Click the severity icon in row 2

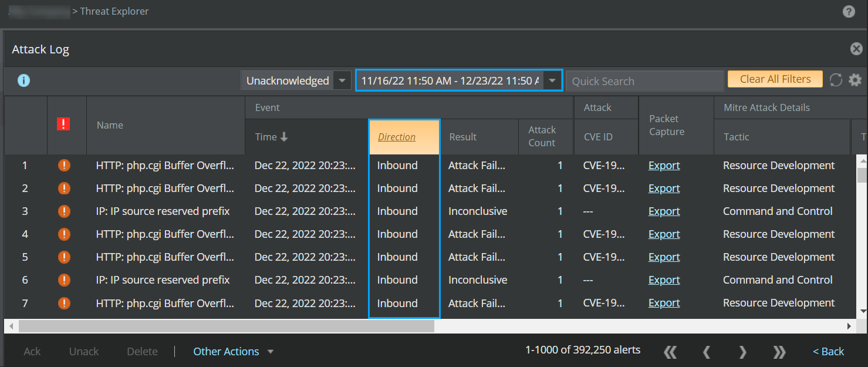coord(65,188)
